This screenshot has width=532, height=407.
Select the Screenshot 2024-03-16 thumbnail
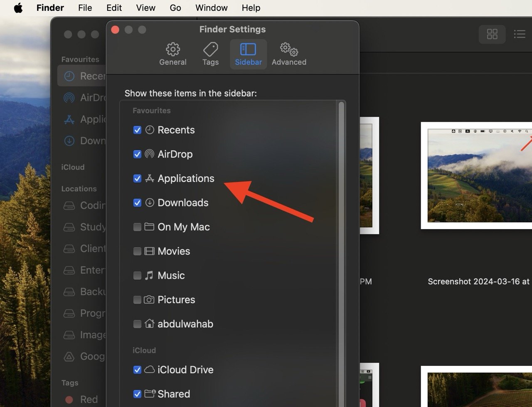[476, 175]
